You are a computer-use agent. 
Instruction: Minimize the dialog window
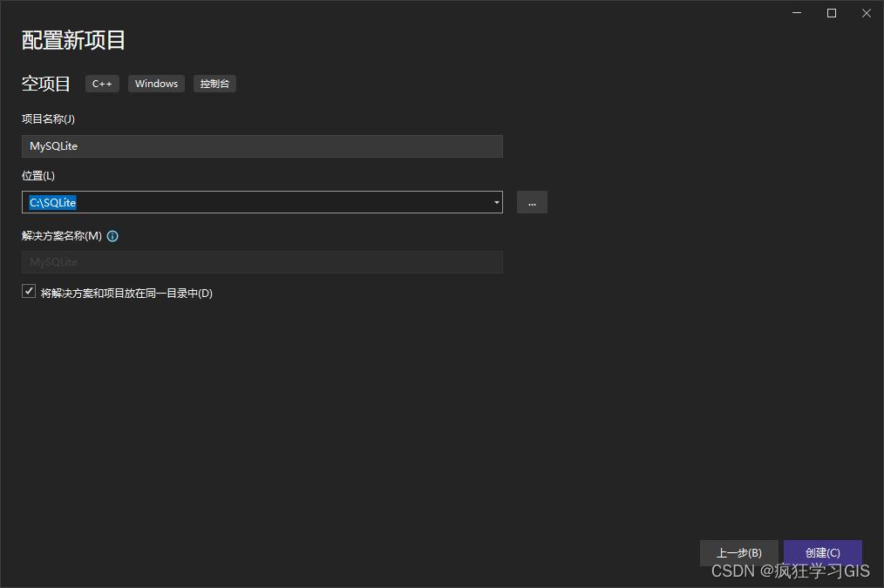pos(797,13)
